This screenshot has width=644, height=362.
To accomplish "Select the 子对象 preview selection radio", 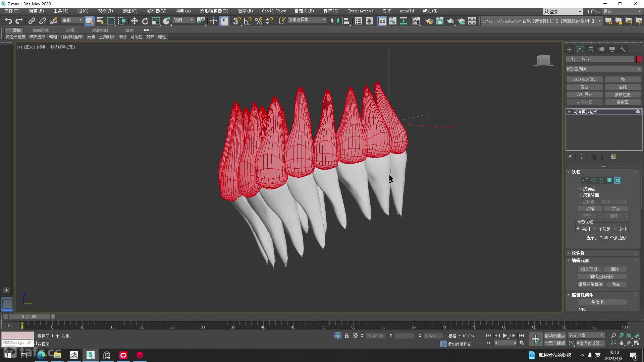I will 595,229.
